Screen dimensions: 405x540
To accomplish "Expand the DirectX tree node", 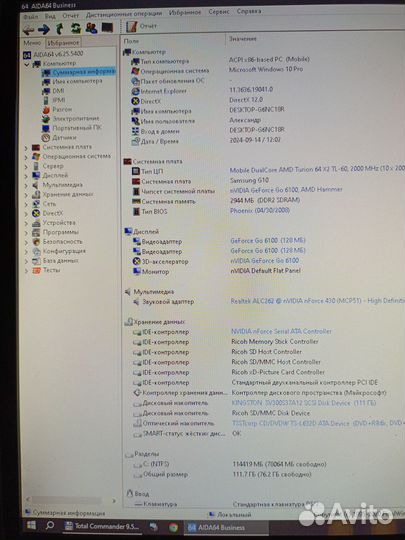I will point(26,214).
